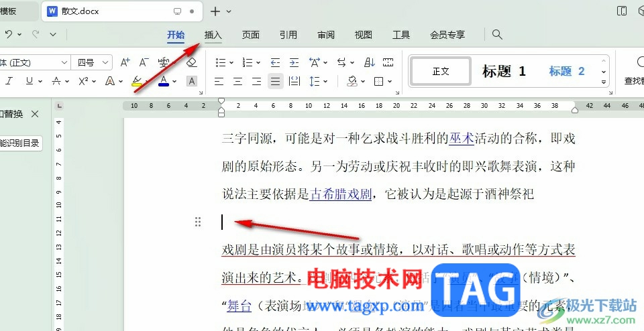The image size is (644, 331).
Task: Switch to the 引用 ribbon tab
Action: pos(288,35)
